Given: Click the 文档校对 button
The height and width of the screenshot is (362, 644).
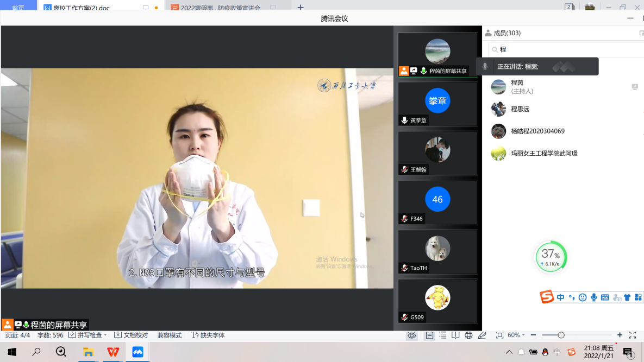Looking at the screenshot, I should [x=131, y=335].
